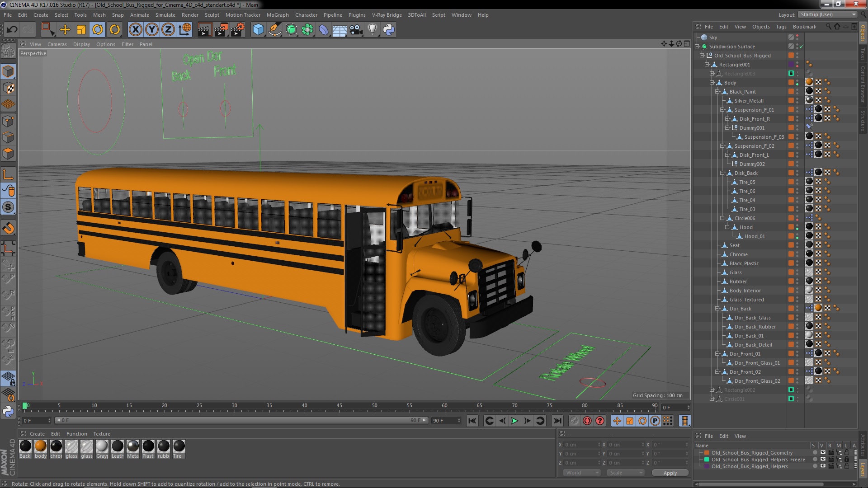The image size is (868, 488).
Task: Click Render View clapperboard icon
Action: coord(204,30)
